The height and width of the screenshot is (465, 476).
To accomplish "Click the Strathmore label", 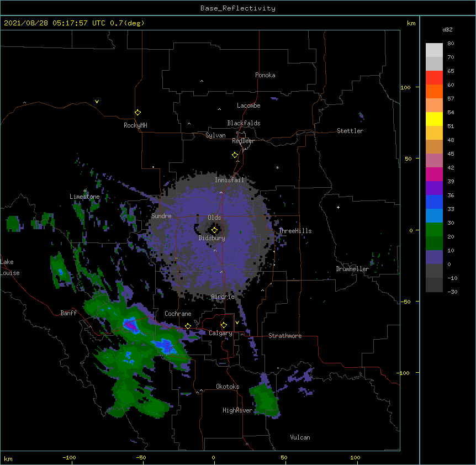I will pyautogui.click(x=285, y=336).
